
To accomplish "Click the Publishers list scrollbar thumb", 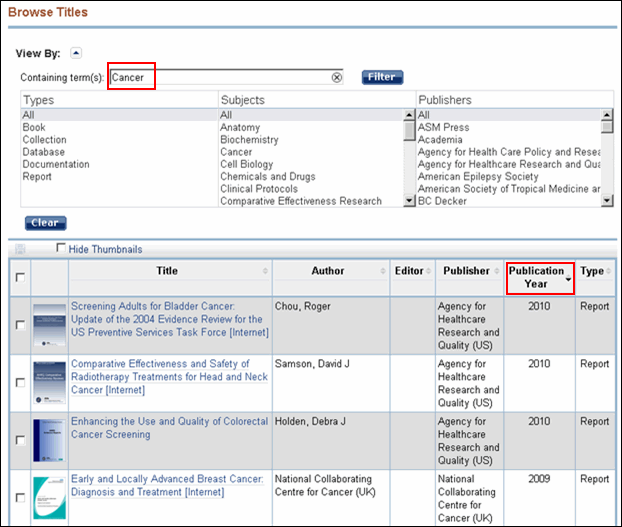I will (607, 127).
